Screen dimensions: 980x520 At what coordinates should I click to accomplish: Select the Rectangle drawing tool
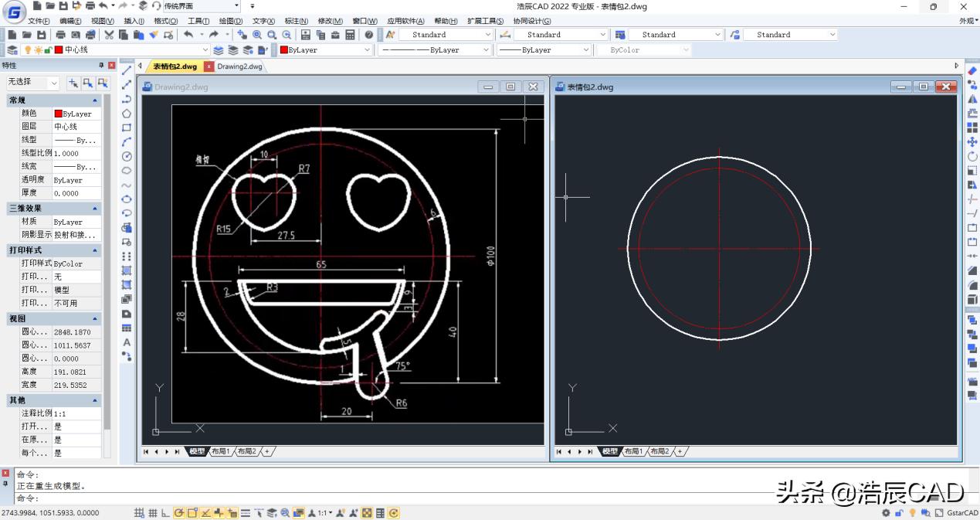(x=126, y=127)
